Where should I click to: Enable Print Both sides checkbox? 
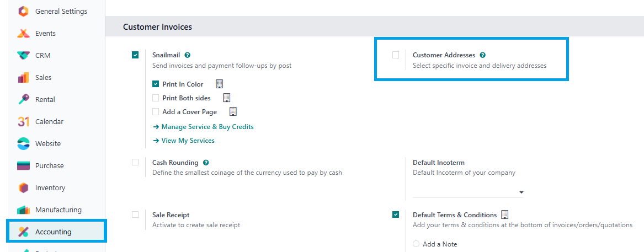click(x=156, y=98)
